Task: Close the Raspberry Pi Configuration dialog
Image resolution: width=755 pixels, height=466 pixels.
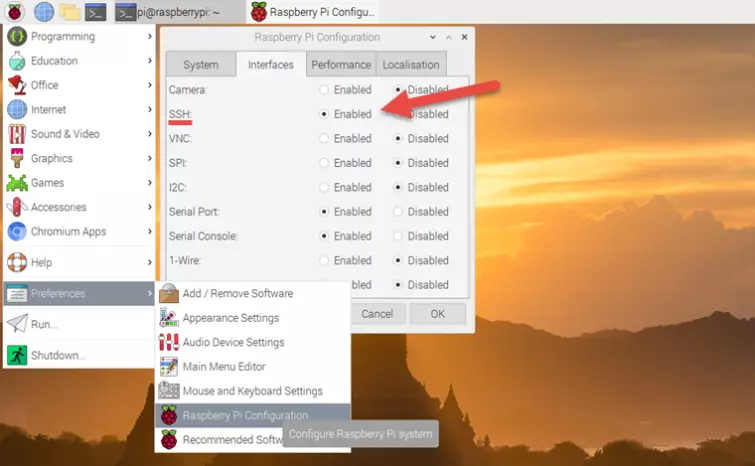Action: click(x=464, y=37)
